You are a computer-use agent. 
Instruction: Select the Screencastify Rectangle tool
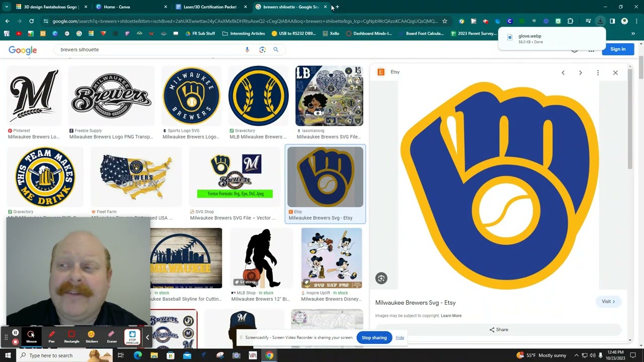tap(71, 337)
